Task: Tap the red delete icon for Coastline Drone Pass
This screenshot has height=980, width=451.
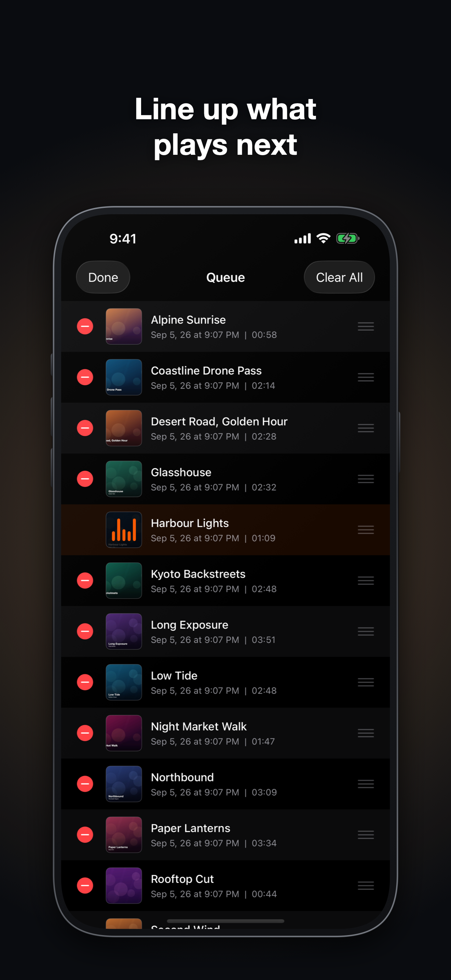Action: click(85, 377)
